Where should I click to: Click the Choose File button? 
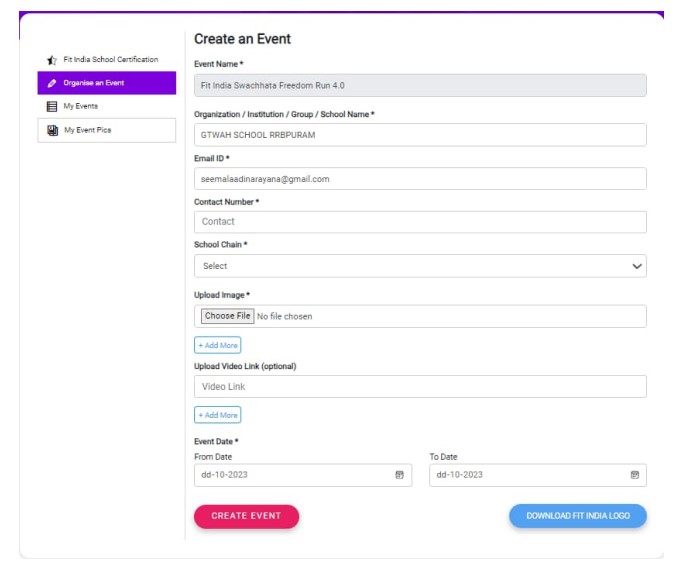tap(228, 316)
